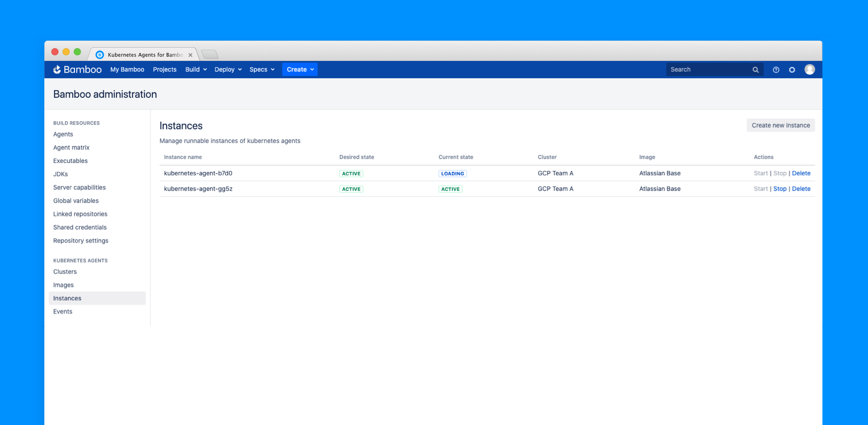Expand the Deploy dropdown menu
The width and height of the screenshot is (868, 425).
228,69
